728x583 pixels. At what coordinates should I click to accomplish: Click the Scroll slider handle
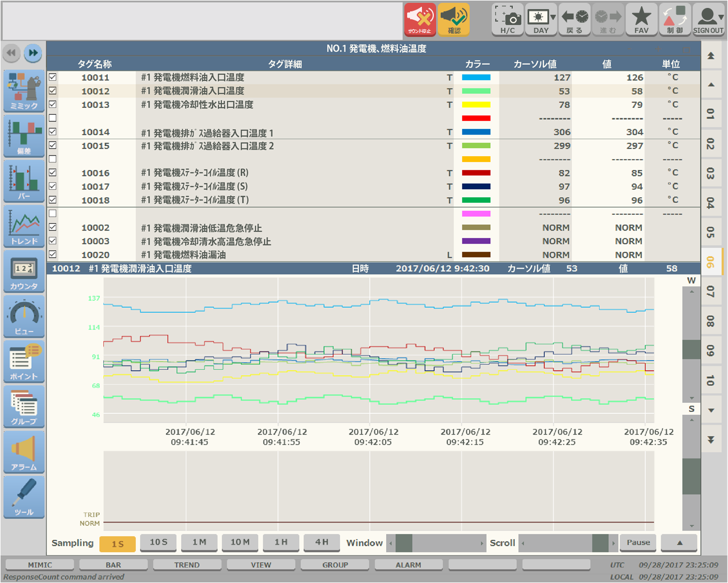pos(600,543)
